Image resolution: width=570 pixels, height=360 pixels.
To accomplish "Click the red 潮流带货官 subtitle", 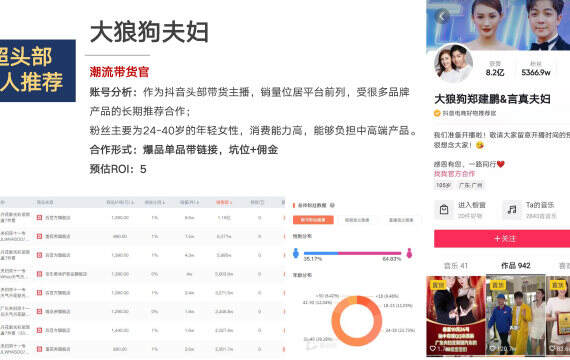I will (x=119, y=72).
